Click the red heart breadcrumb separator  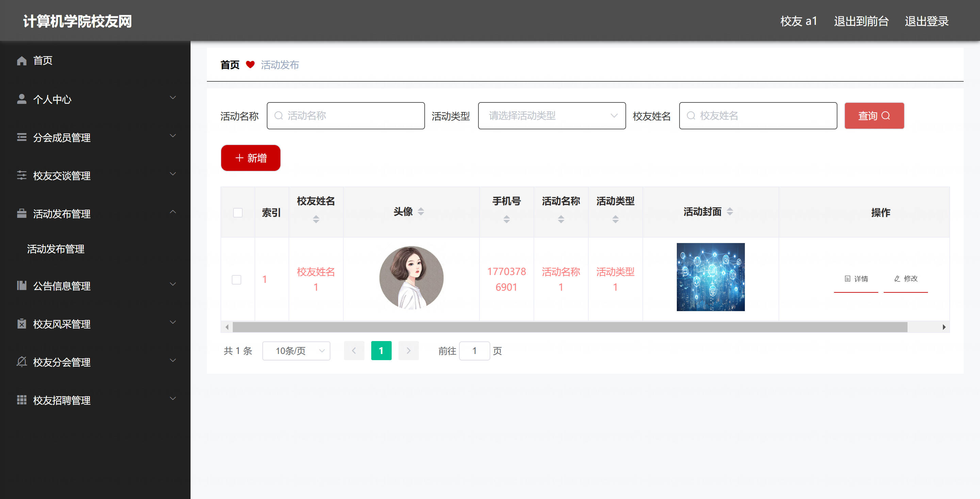coord(250,65)
